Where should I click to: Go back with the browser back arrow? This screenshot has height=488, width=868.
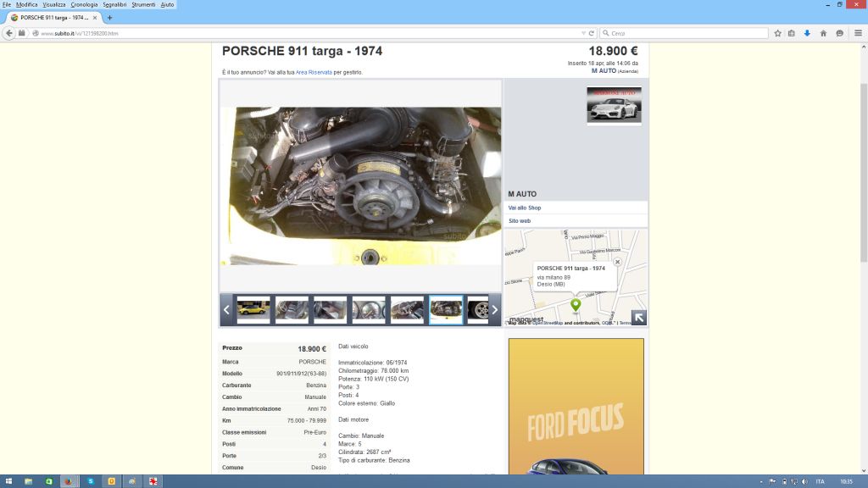coord(8,33)
